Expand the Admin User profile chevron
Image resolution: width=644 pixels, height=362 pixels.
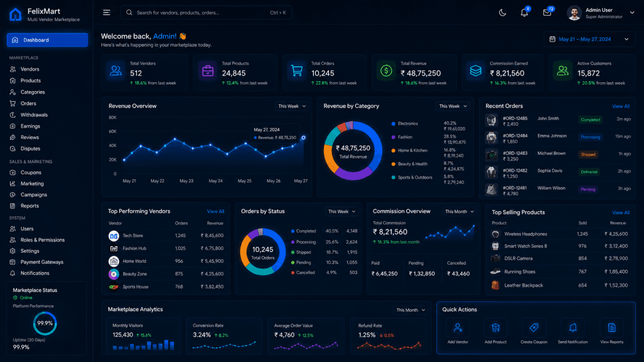click(x=632, y=13)
